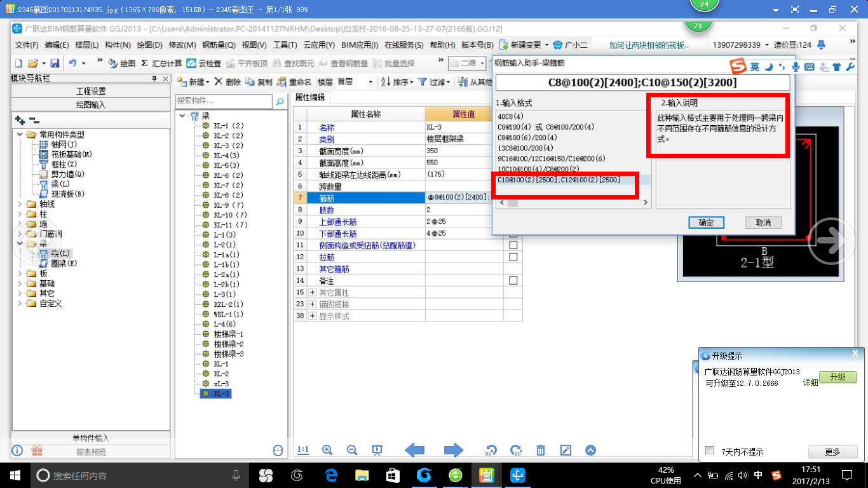Expand the 轴线 tree folder
This screenshot has height=488, width=868.
click(x=20, y=205)
